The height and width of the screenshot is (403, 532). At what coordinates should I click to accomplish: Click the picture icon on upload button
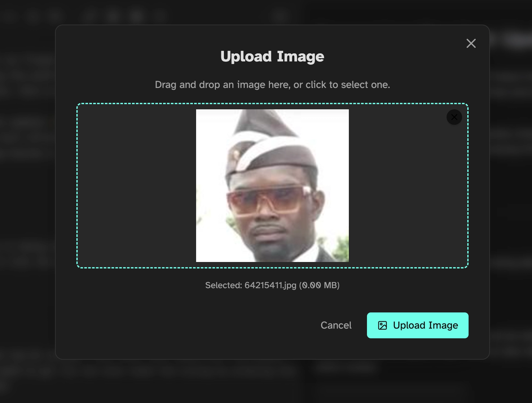[382, 325]
